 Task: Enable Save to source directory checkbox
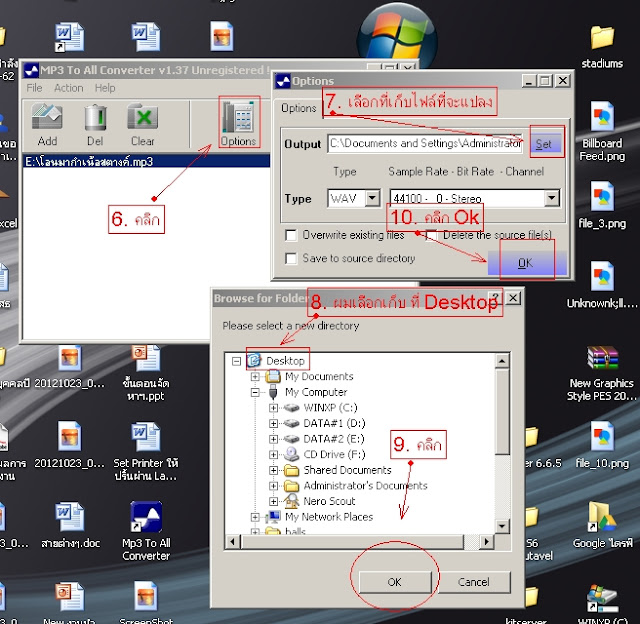[x=291, y=258]
